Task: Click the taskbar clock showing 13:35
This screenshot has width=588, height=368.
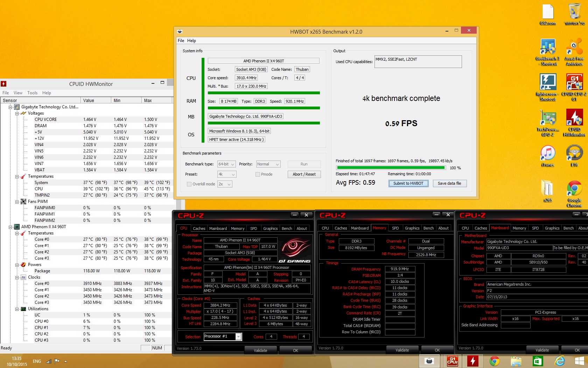Action: pos(17,361)
